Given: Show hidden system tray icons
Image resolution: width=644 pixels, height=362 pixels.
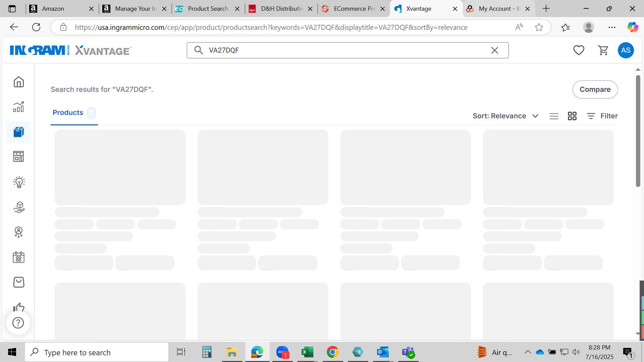Looking at the screenshot, I should 527,352.
